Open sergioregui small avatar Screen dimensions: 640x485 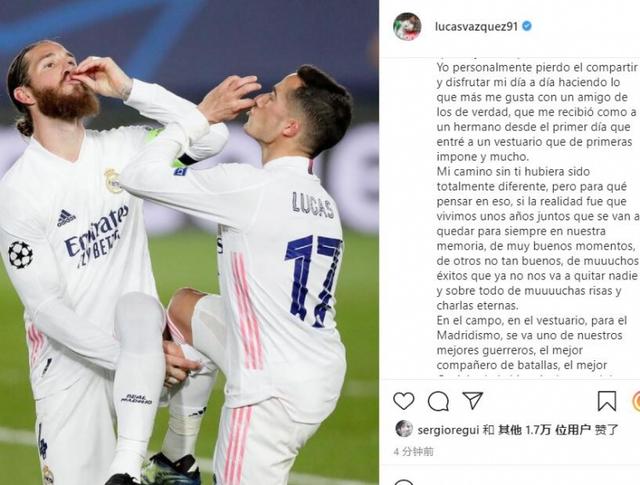[x=404, y=429]
